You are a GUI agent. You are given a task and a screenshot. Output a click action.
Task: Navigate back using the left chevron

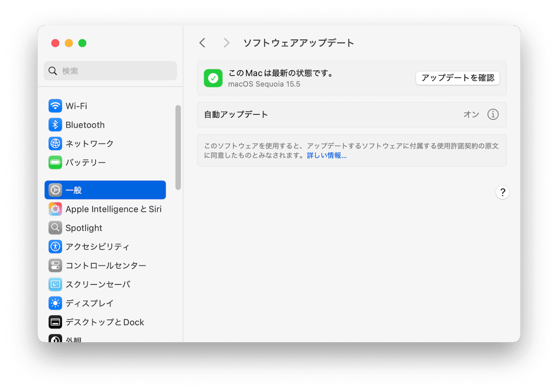coord(202,43)
